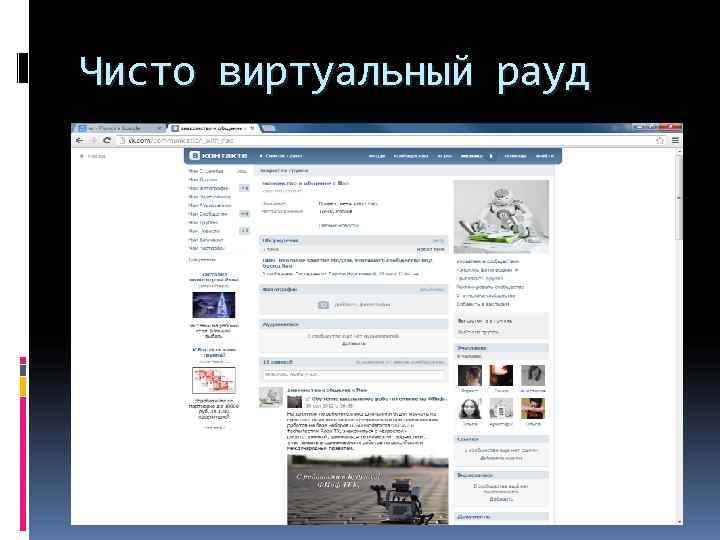The image size is (720, 540).
Task: Click the ВКонтакте logo in the header
Action: click(219, 156)
